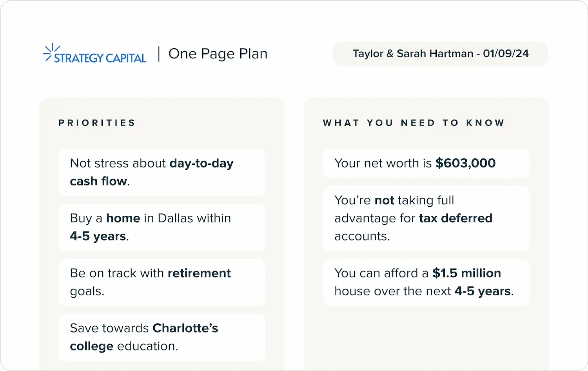Image resolution: width=588 pixels, height=371 pixels.
Task: Open the Taylor & Sarah Hartman client badge
Action: pyautogui.click(x=440, y=54)
